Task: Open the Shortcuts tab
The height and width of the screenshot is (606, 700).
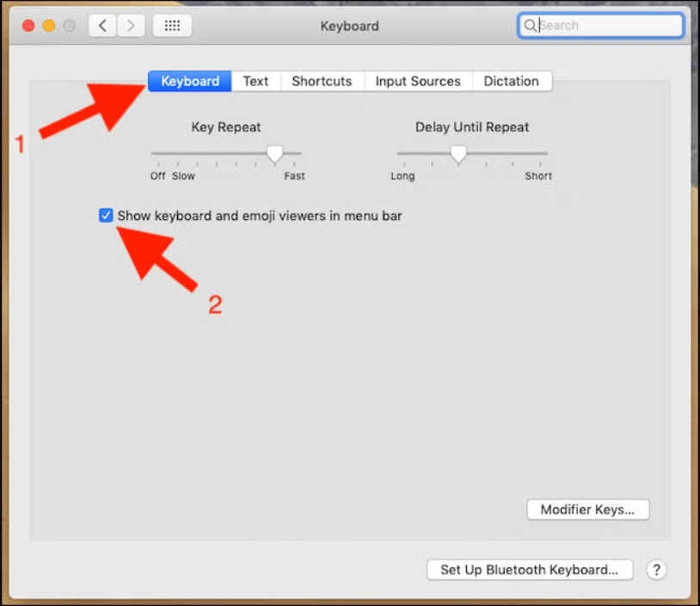Action: click(322, 81)
